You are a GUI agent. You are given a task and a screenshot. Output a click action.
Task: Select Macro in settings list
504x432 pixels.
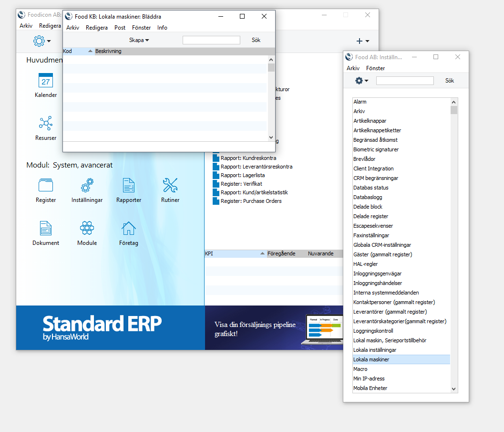[401, 369]
